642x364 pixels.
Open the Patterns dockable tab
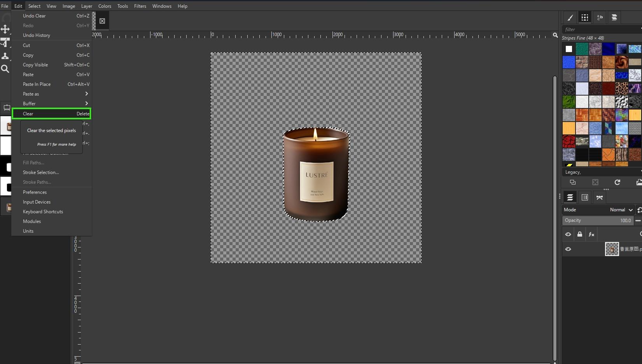coord(585,17)
